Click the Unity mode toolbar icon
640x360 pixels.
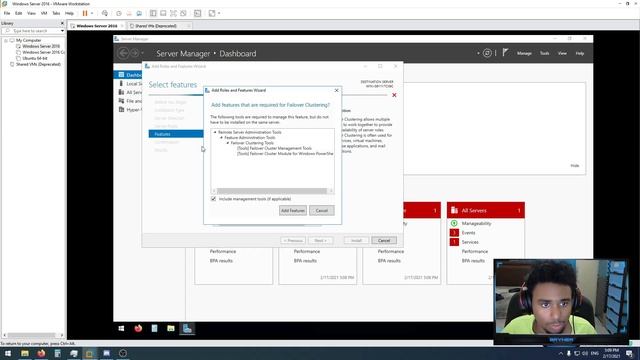tap(183, 13)
